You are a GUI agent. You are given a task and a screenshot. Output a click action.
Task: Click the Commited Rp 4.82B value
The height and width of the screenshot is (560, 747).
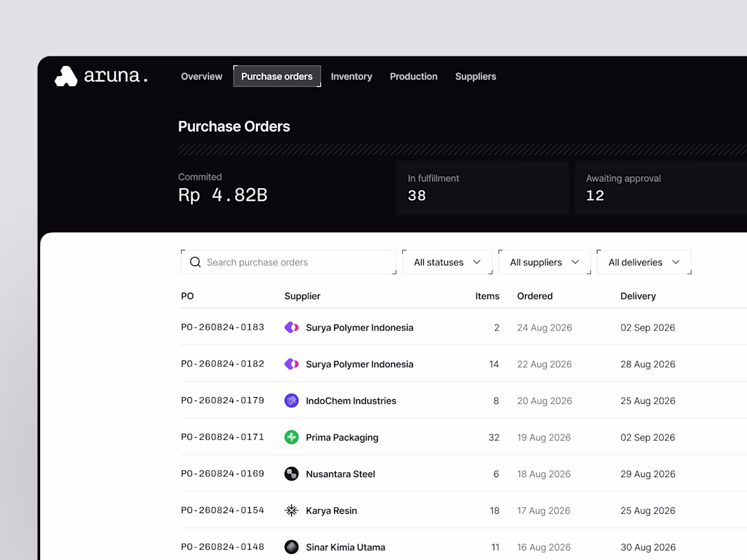coord(223,195)
